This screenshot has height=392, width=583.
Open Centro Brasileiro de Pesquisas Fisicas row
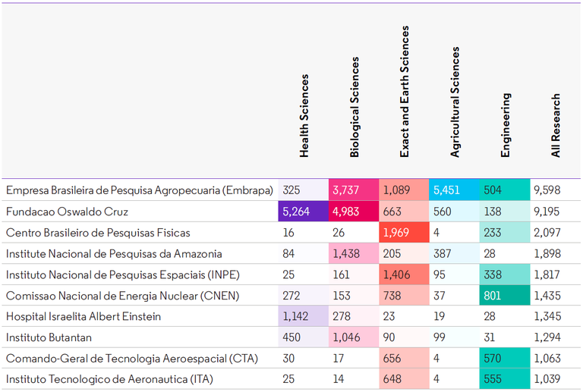(98, 232)
